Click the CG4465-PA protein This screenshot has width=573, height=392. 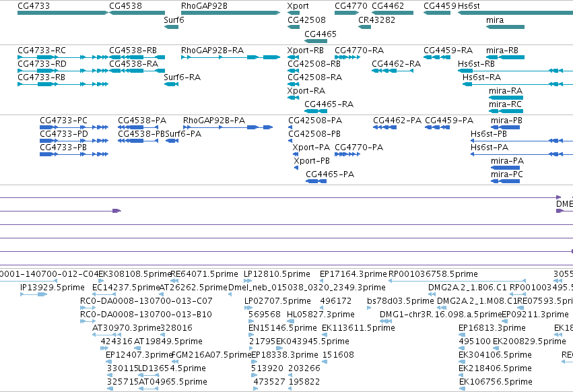(x=316, y=181)
